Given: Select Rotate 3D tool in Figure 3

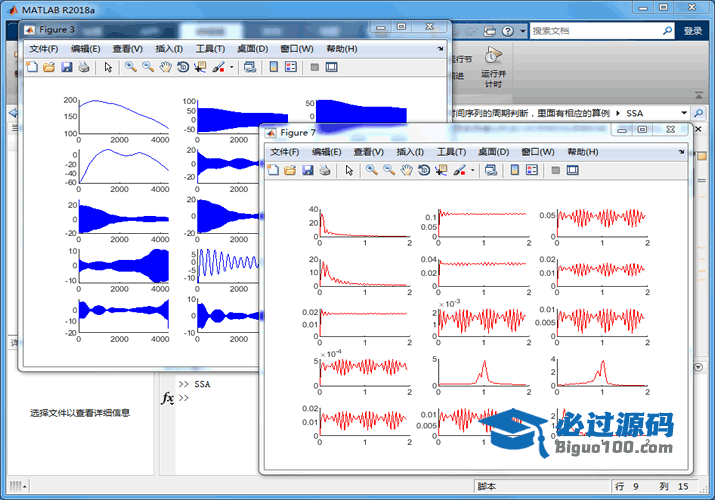Looking at the screenshot, I should click(183, 67).
